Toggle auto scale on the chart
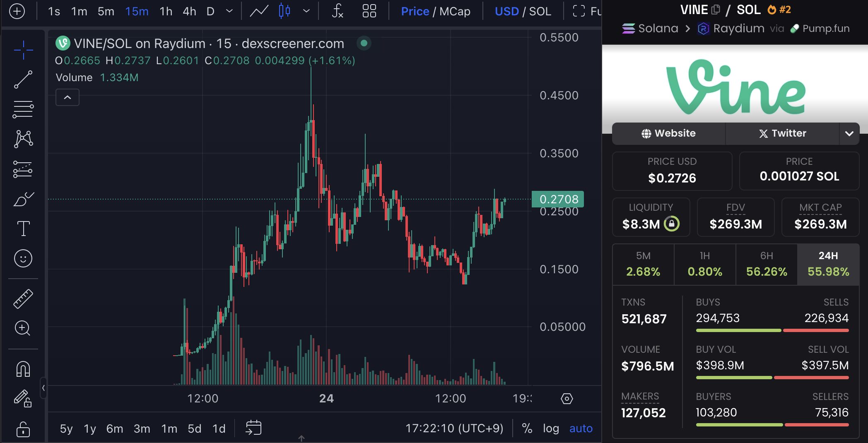Screen dimensions: 868x443 (581, 428)
